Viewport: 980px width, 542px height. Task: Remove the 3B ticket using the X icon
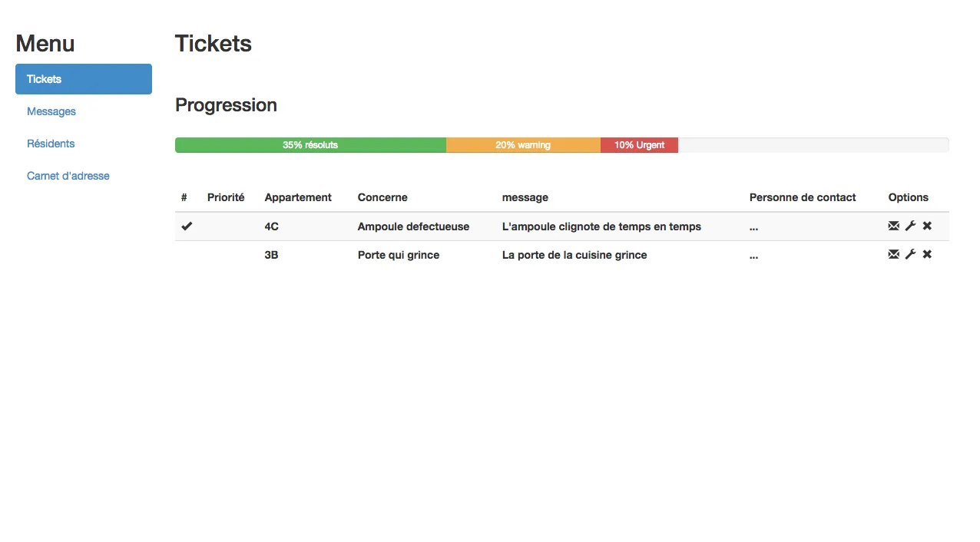tap(927, 254)
